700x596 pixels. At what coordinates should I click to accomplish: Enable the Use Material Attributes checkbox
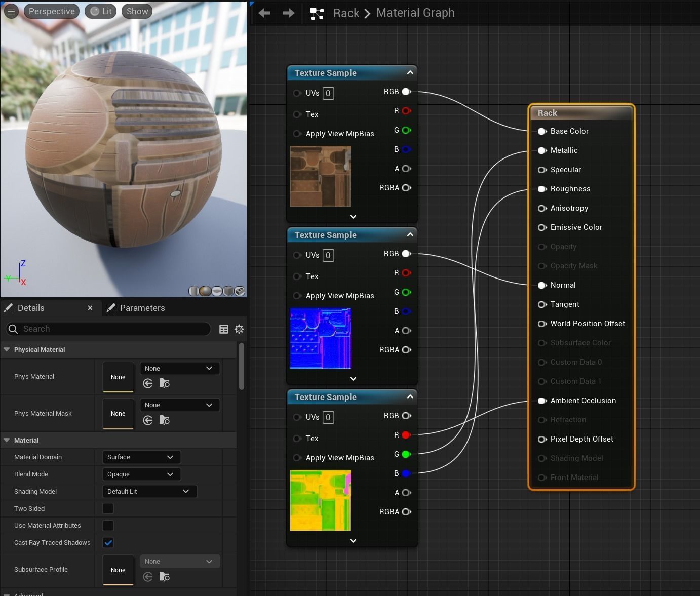coord(108,526)
